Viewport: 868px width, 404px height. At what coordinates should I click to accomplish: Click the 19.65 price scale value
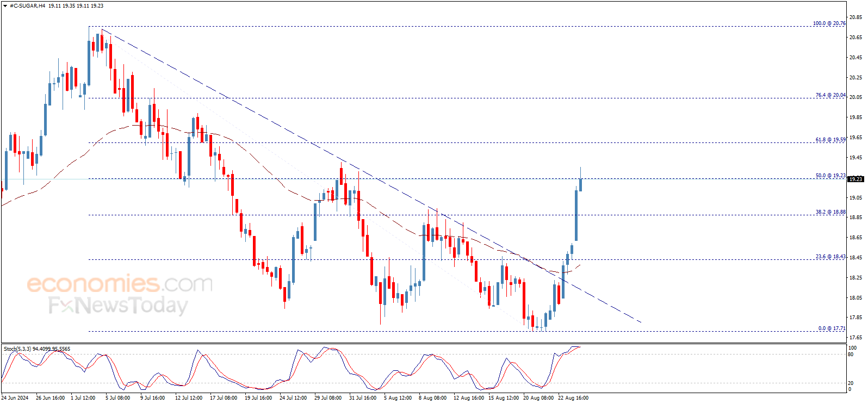855,138
